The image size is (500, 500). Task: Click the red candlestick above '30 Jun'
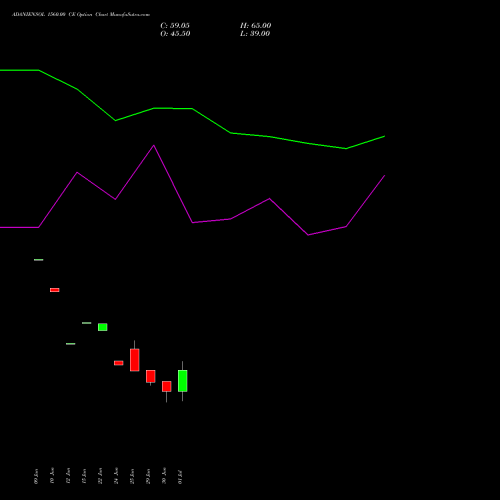(x=167, y=386)
